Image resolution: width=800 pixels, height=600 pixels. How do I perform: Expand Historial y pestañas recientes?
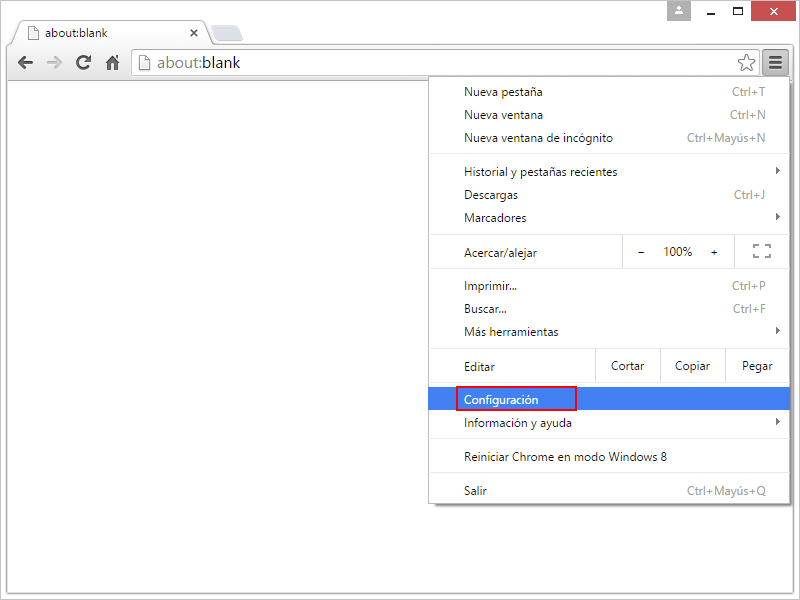tap(540, 171)
